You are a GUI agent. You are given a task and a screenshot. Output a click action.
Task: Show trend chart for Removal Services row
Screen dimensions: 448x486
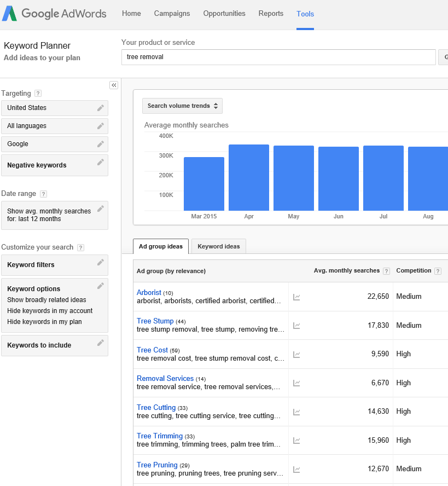click(296, 383)
